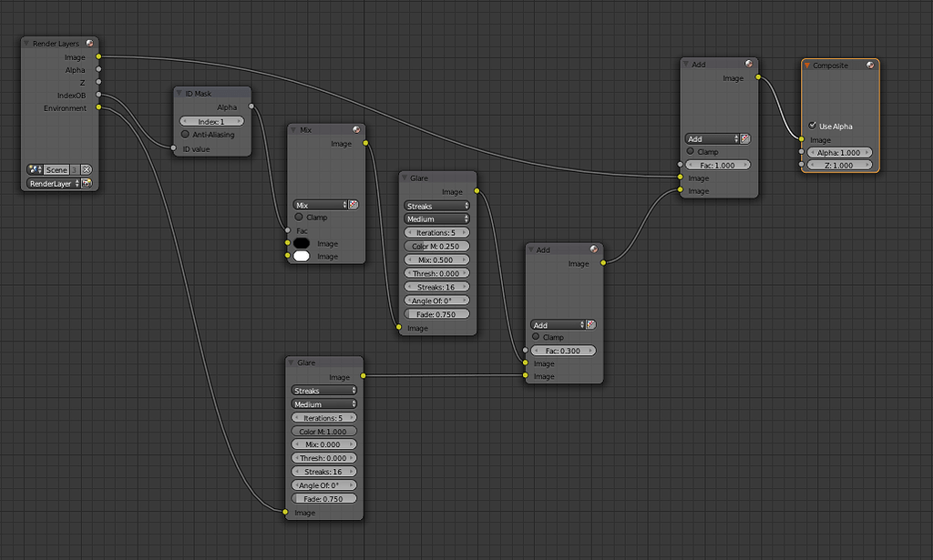Collapse ID Mask node with header triangle
Screen dimensions: 933x560
pos(179,93)
